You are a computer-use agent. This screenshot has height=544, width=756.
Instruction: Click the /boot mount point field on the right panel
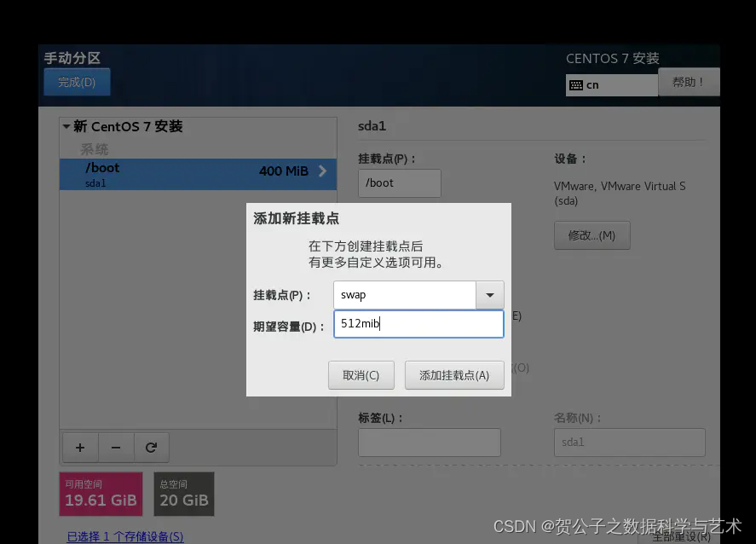click(399, 183)
